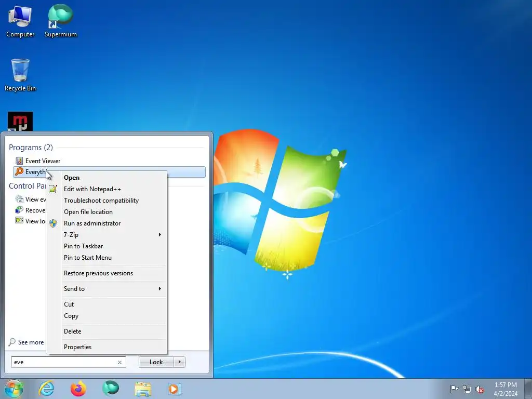Screen dimensions: 532x399
Task: Click the Lock button
Action: point(156,362)
